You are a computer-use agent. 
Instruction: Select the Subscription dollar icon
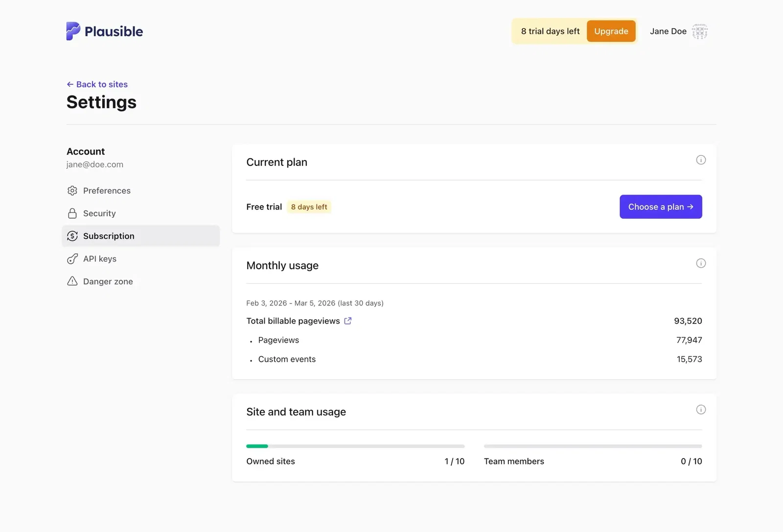(x=72, y=235)
